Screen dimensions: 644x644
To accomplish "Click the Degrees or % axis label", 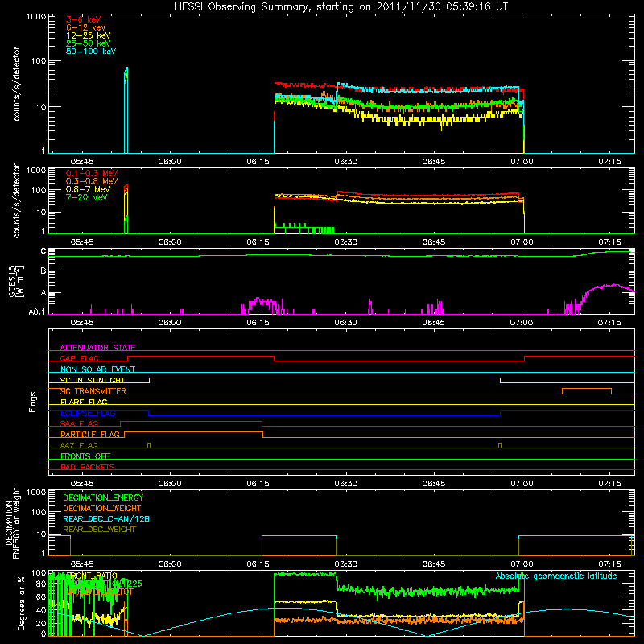I will (21, 603).
